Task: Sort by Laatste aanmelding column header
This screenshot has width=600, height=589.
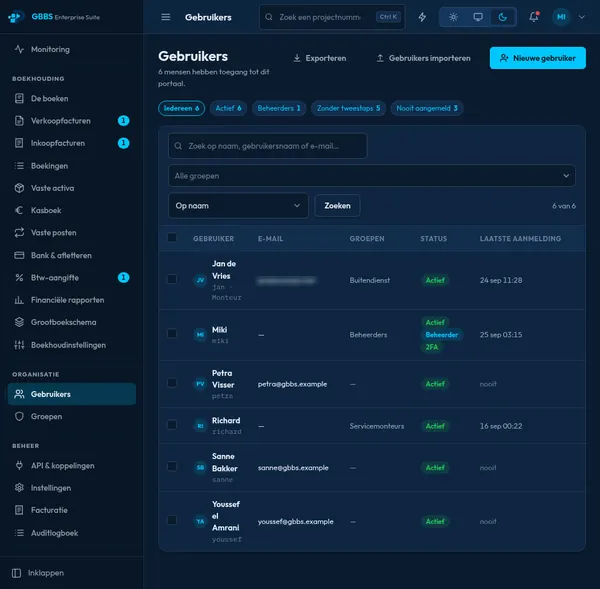Action: point(520,239)
